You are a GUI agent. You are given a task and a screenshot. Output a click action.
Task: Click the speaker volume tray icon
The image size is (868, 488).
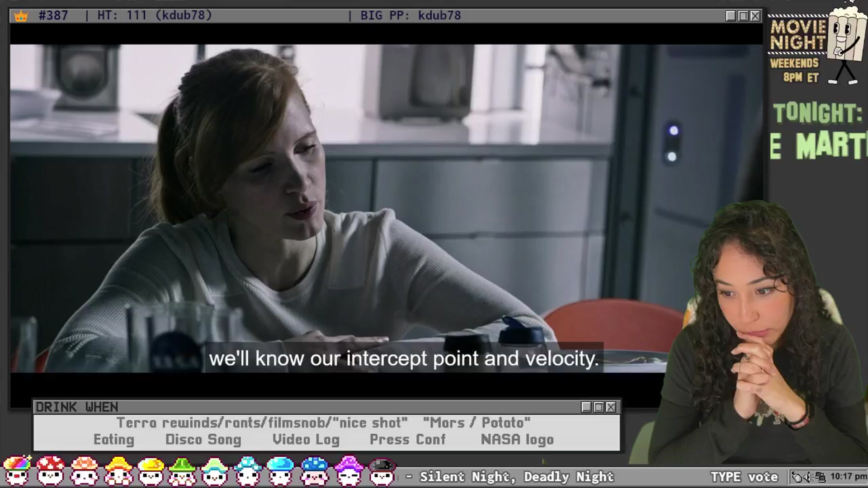808,477
